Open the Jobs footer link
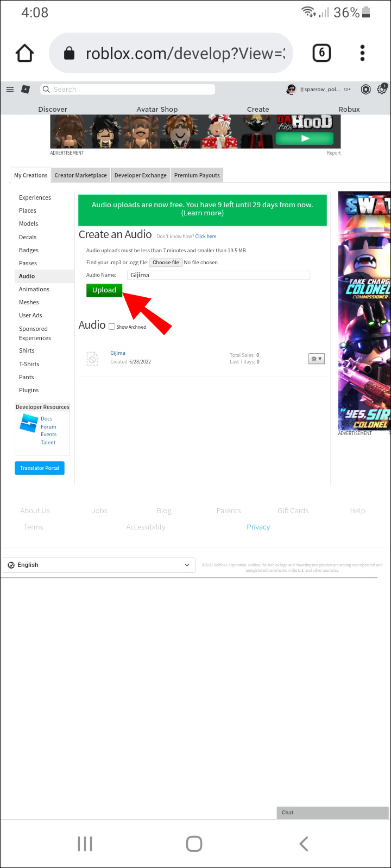Image resolution: width=391 pixels, height=868 pixels. 99,510
